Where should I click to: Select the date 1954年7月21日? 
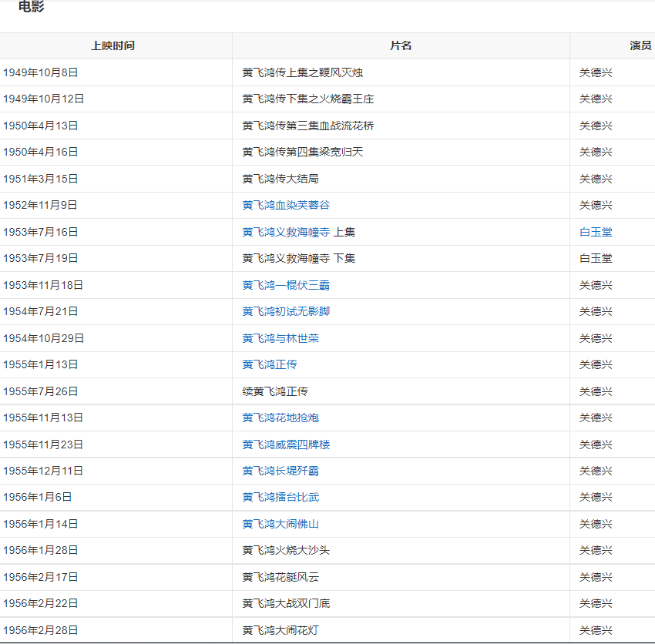(x=41, y=311)
